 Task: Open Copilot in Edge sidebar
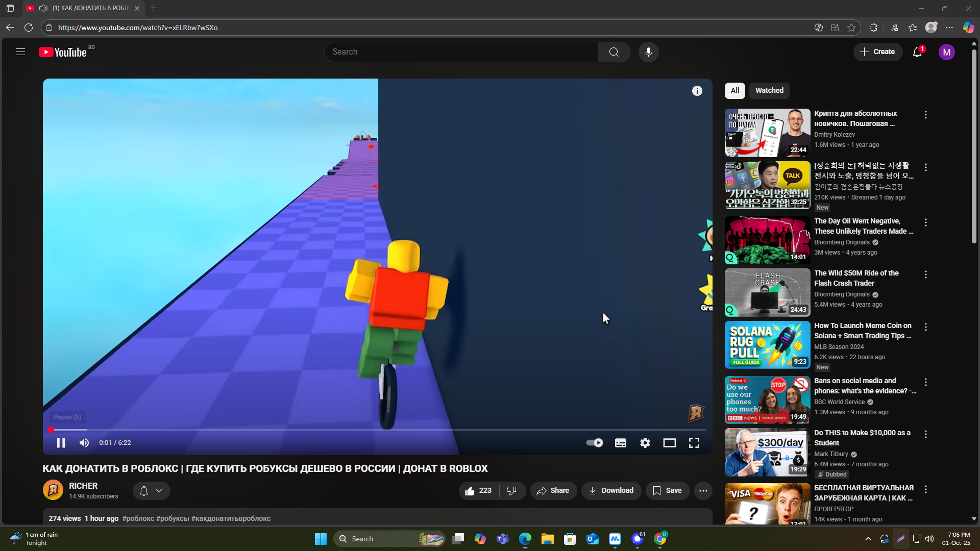coord(968,28)
